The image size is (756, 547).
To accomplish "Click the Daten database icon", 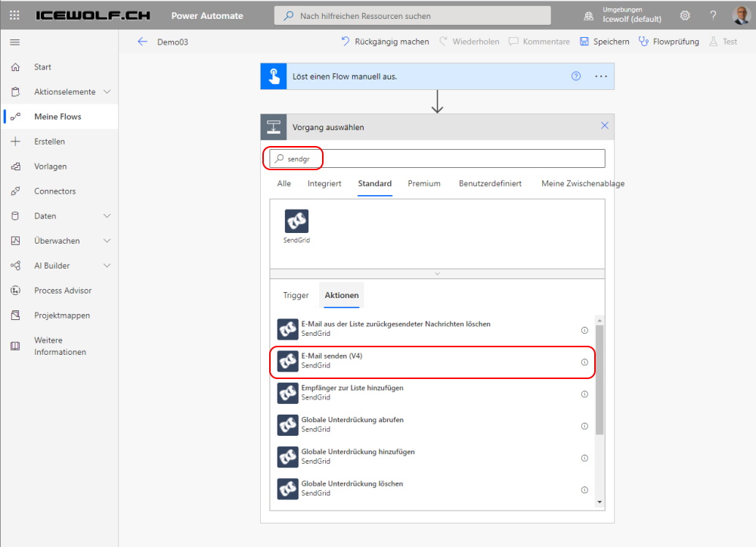I will pos(15,216).
